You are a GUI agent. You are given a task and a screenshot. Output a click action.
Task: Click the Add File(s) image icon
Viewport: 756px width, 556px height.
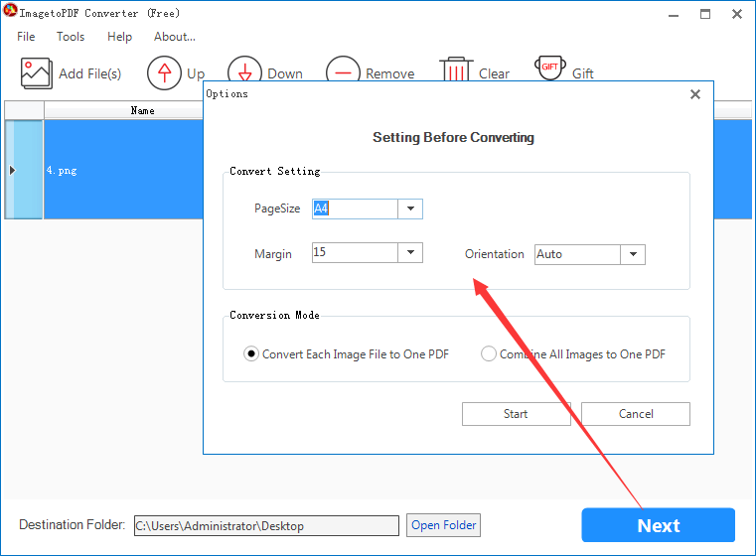(36, 73)
